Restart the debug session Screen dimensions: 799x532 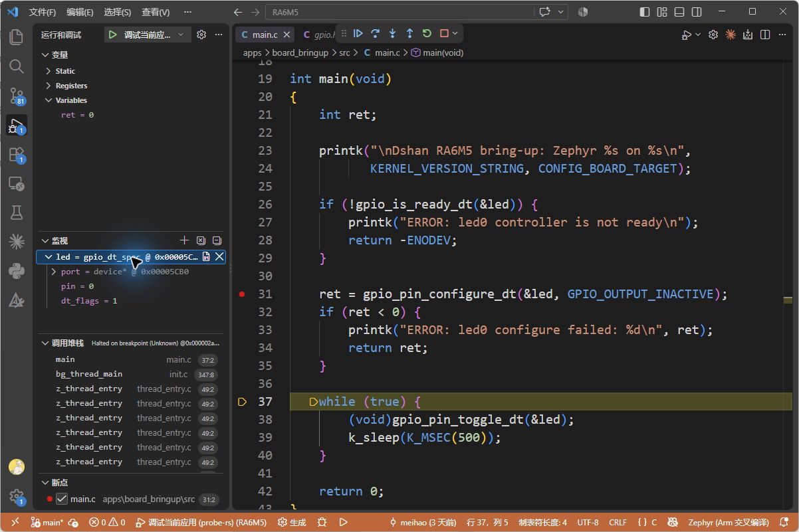click(427, 33)
